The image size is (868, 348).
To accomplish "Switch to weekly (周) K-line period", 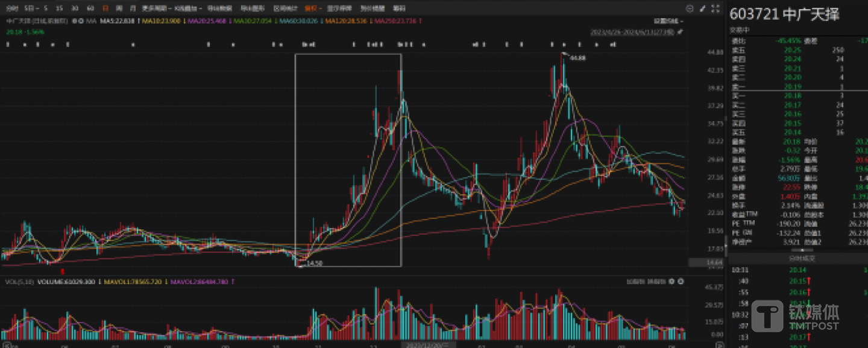I will click(x=119, y=8).
